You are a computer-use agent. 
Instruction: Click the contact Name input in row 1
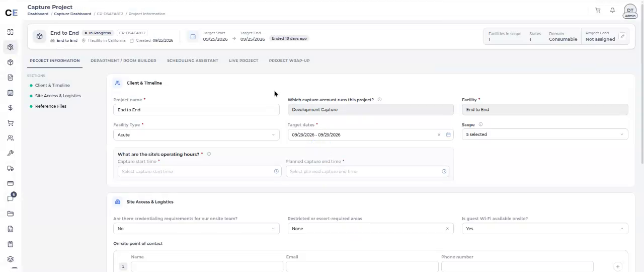coord(206,266)
